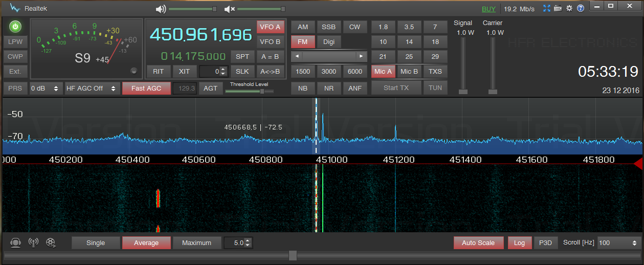This screenshot has height=265, width=644.
Task: Enable the NB noise blanker
Action: pyautogui.click(x=303, y=88)
